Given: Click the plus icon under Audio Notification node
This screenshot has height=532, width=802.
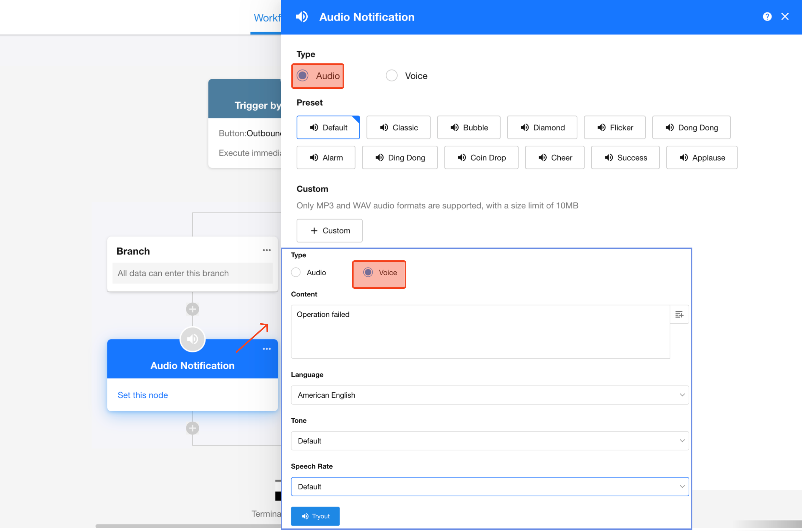Looking at the screenshot, I should [192, 428].
